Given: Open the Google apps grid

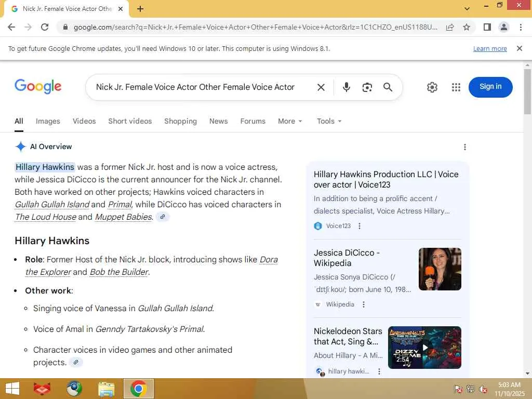Looking at the screenshot, I should coord(456,87).
